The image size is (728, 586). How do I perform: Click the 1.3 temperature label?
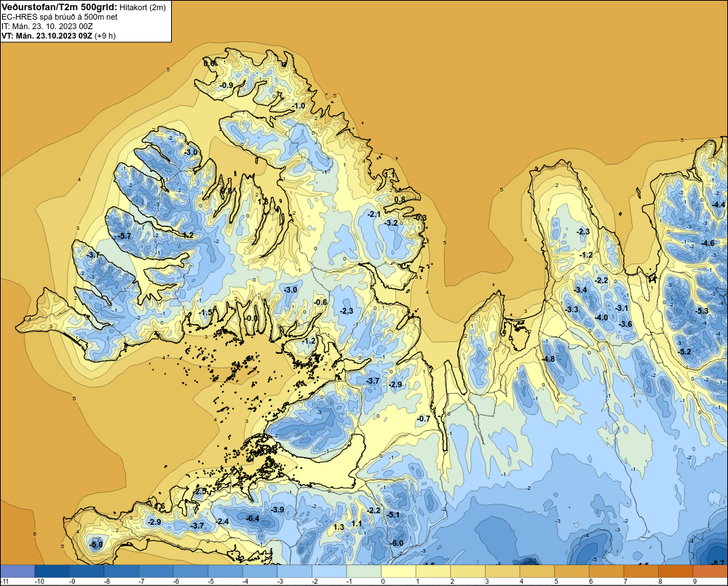339,527
